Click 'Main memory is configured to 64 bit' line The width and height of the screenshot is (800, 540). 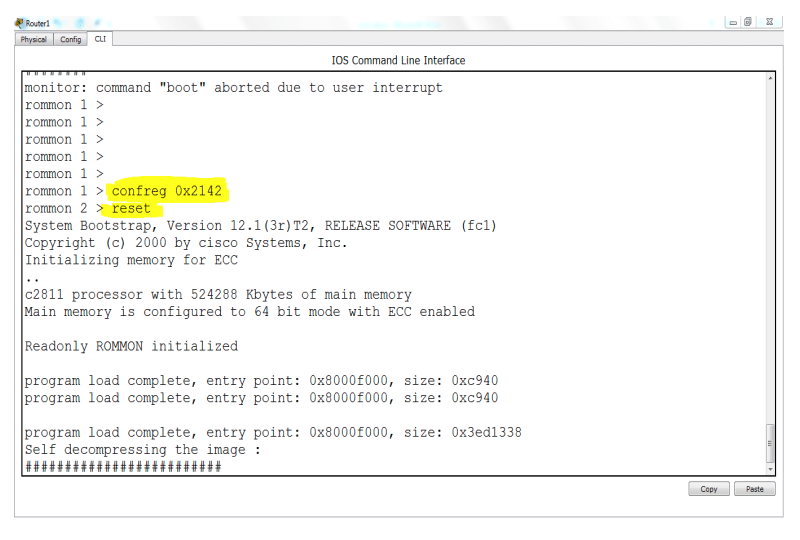point(249,312)
